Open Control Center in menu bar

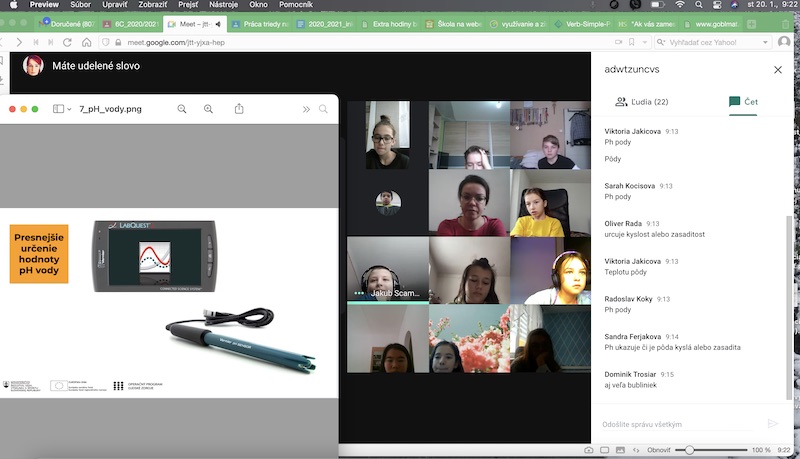point(717,5)
